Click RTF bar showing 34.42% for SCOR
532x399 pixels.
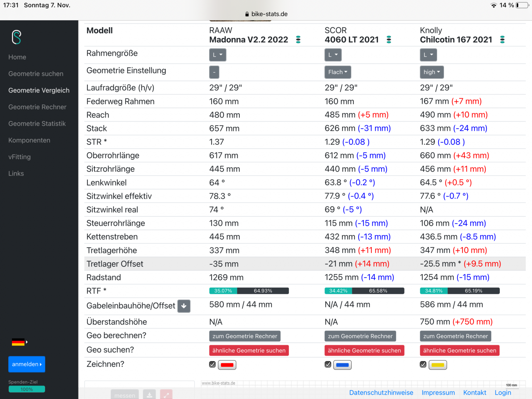coord(364,291)
